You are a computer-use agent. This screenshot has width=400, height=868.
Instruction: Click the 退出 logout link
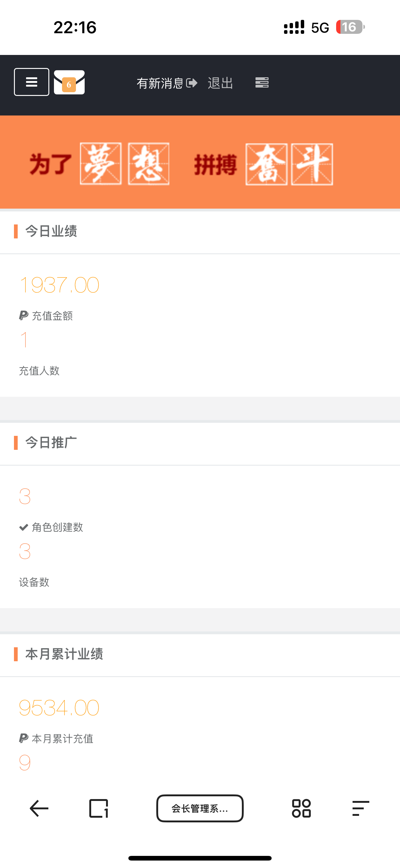pyautogui.click(x=220, y=83)
